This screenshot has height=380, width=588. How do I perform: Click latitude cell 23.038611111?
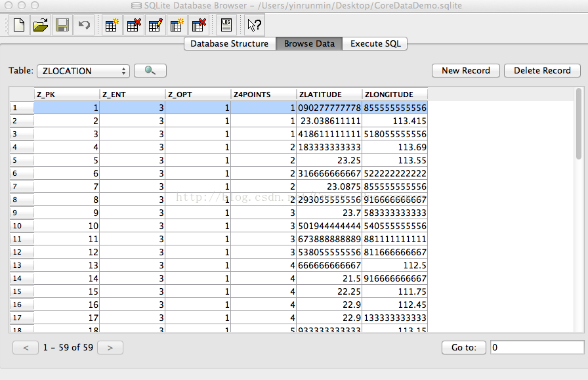(329, 121)
